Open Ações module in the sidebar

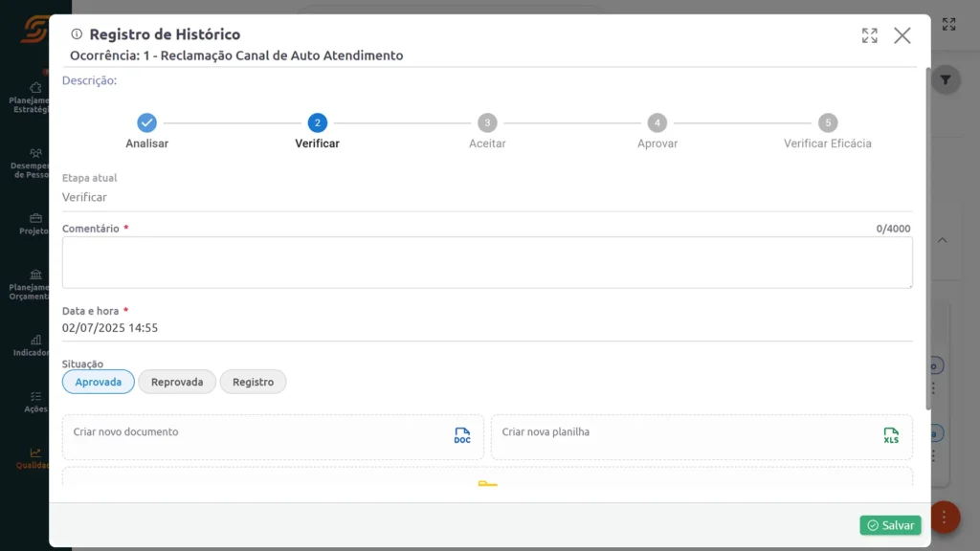click(35, 403)
